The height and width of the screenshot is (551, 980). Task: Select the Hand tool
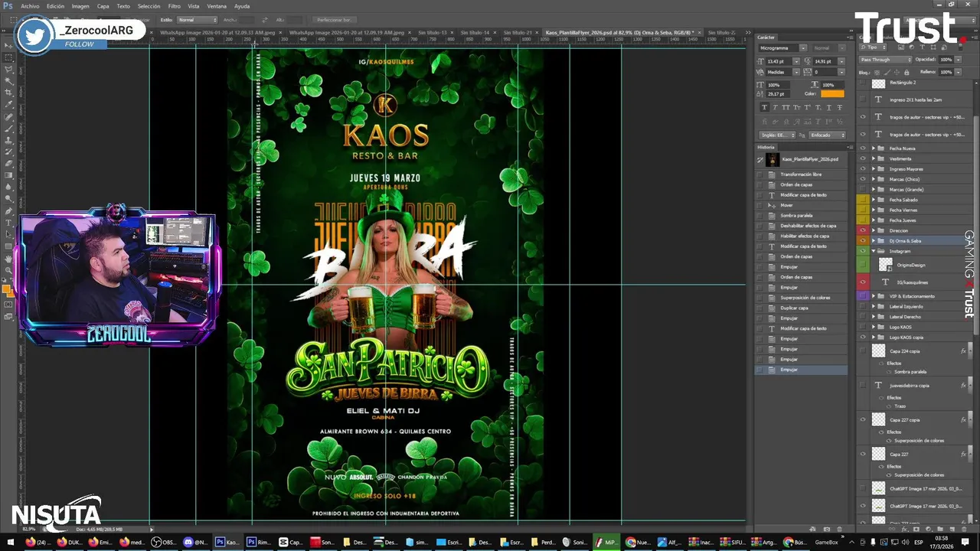point(8,258)
